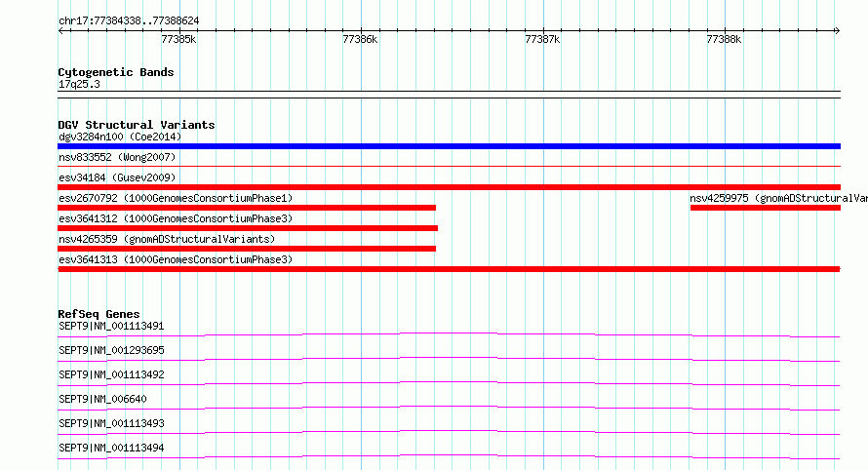Image resolution: width=868 pixels, height=470 pixels.
Task: Click the 77387k ruler tick label
Action: (542, 39)
